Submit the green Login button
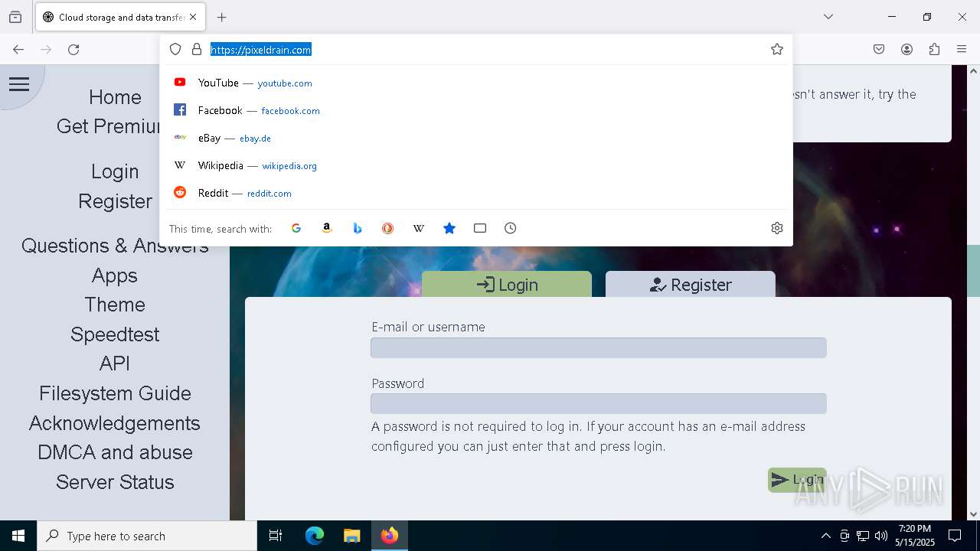This screenshot has width=980, height=551. [x=797, y=480]
